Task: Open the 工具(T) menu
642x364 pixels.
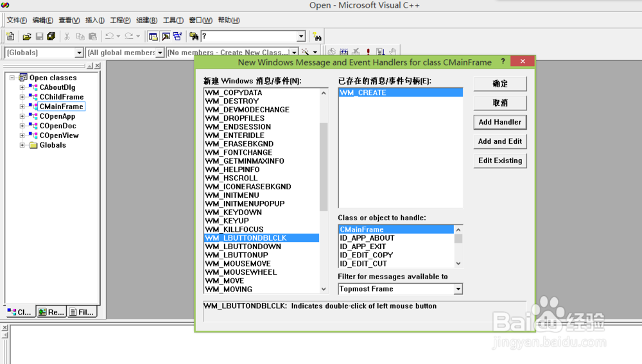Action: click(x=173, y=20)
